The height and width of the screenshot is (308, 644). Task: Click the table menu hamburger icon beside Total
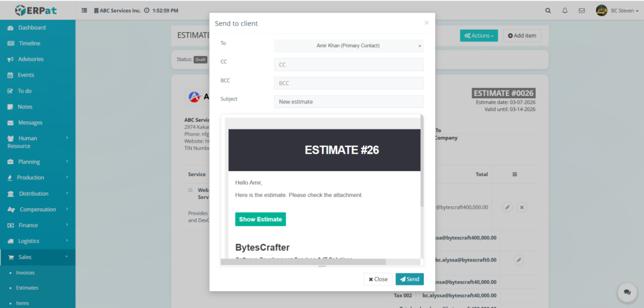tap(514, 174)
